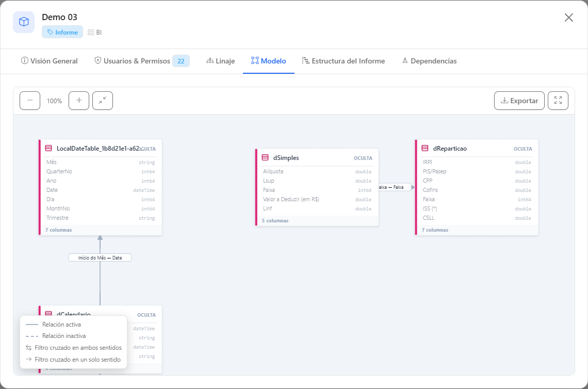Click the OCULTA label on dSimples

(363, 158)
